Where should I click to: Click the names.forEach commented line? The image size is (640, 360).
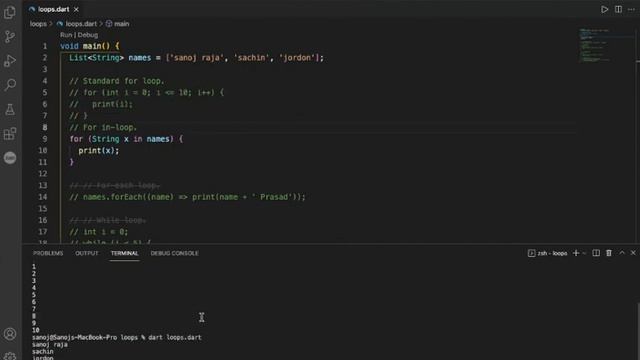187,197
